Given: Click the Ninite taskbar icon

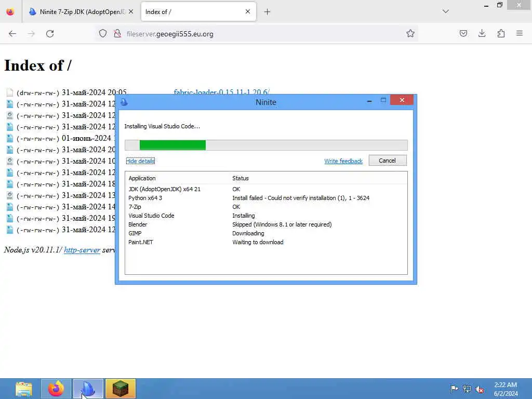Looking at the screenshot, I should tap(88, 389).
